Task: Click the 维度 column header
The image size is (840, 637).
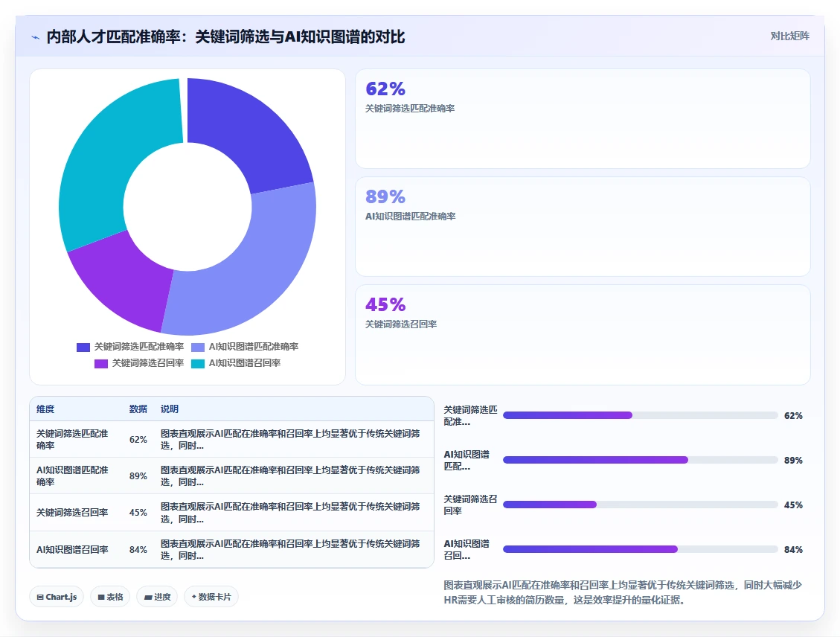Action: (45, 409)
